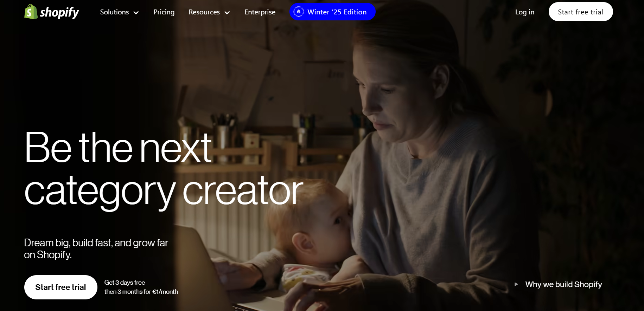
Task: Expand the chevron beside Resources
Action: 227,13
